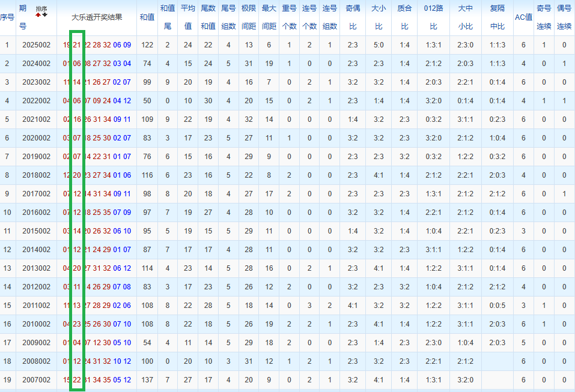Screen dimensions: 575x392
Task: Click sum value 116 in row 2018002
Action: click(147, 175)
